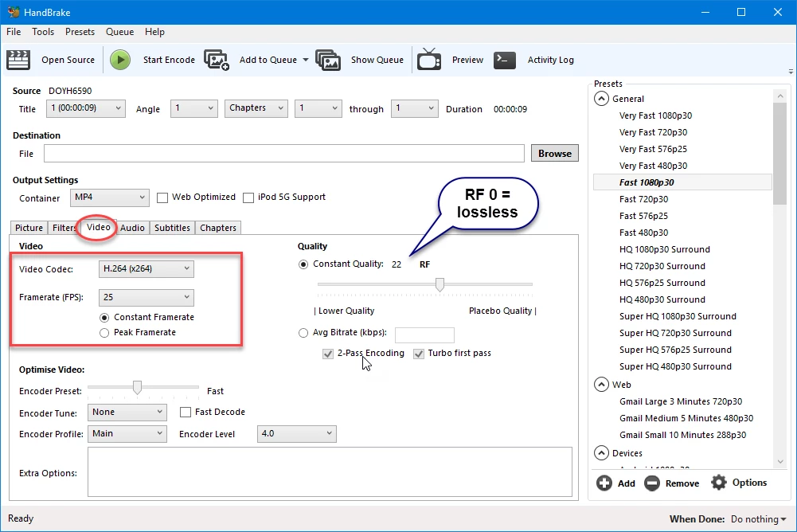This screenshot has height=532, width=797.
Task: Click the Add preset plus icon
Action: 604,483
